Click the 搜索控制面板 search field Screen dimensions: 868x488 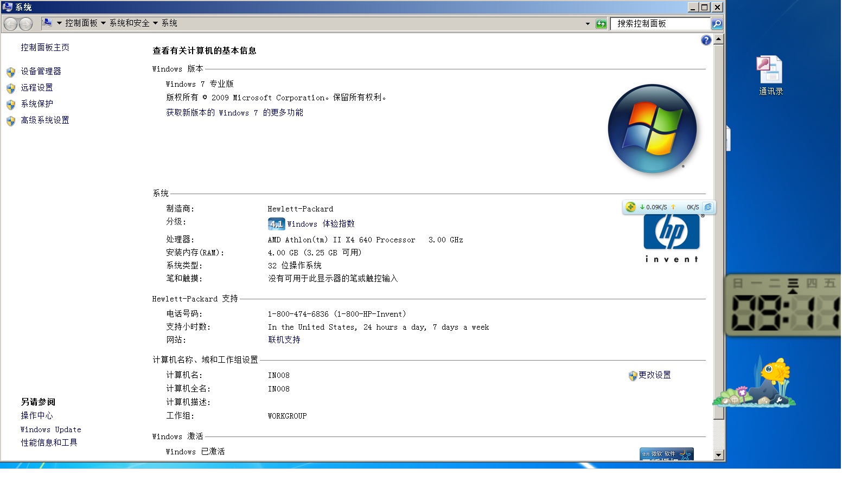[660, 24]
